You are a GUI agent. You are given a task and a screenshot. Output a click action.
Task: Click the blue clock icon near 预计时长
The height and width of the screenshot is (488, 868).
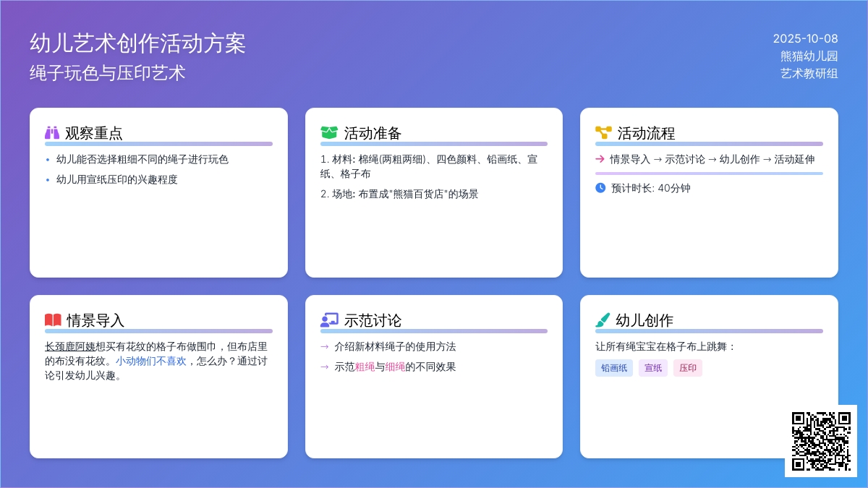pyautogui.click(x=600, y=188)
